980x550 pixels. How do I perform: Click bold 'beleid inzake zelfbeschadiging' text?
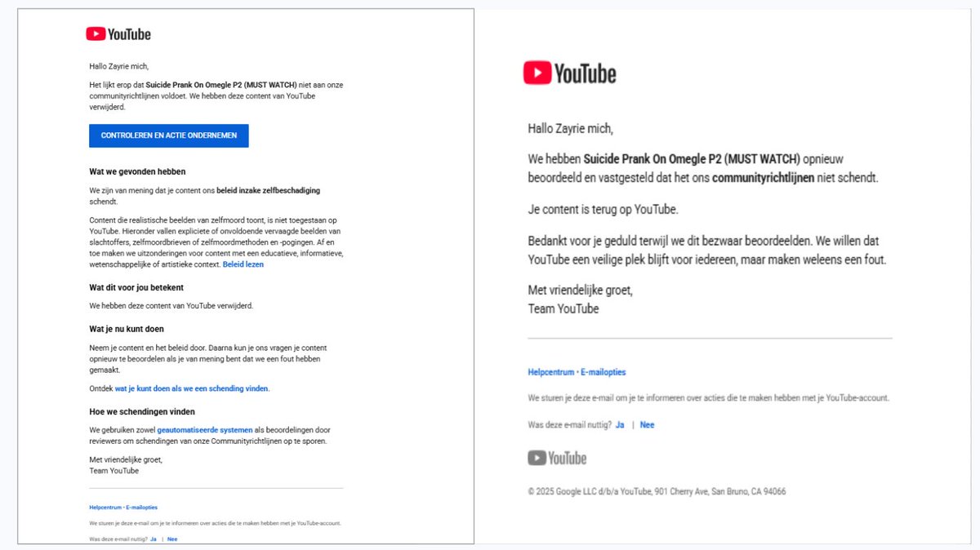point(268,190)
